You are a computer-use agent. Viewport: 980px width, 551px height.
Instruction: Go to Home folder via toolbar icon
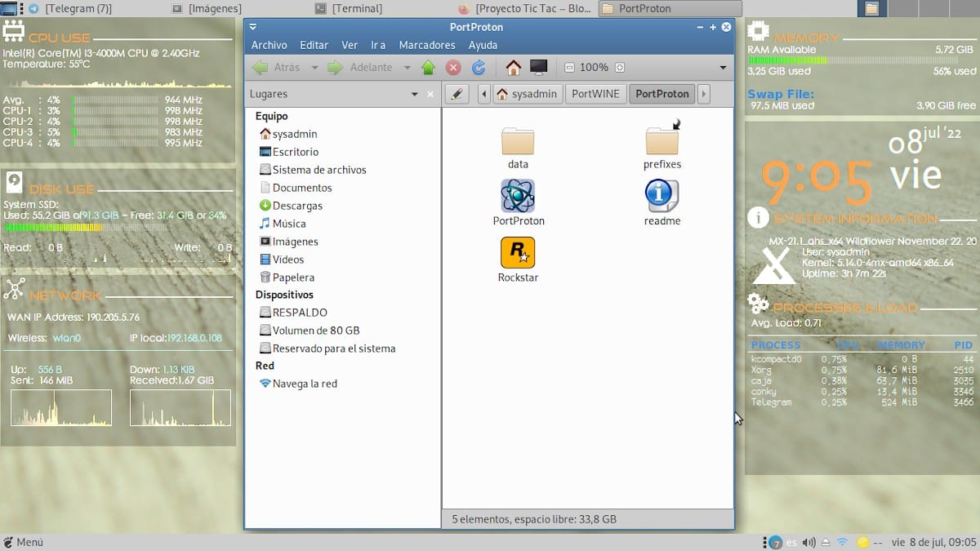[x=513, y=68]
